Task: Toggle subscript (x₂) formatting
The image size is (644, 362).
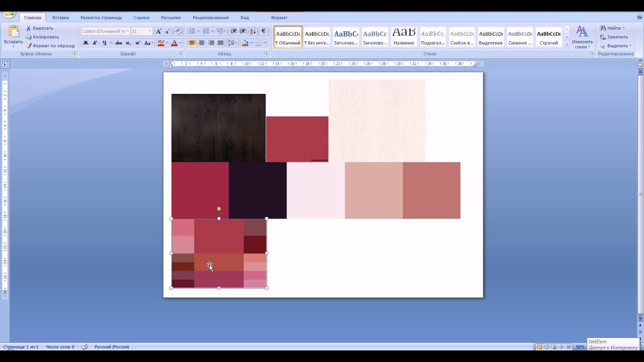Action: pyautogui.click(x=128, y=43)
